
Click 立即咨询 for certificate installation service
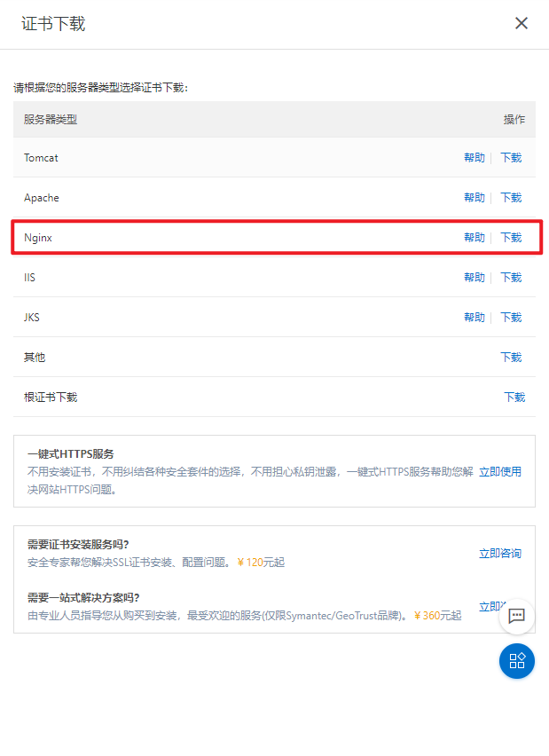[500, 554]
